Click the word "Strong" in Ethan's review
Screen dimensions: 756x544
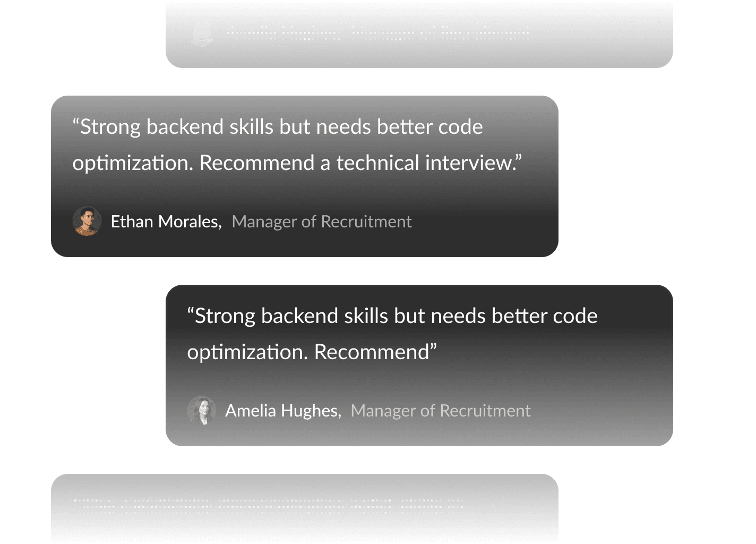tap(110, 127)
